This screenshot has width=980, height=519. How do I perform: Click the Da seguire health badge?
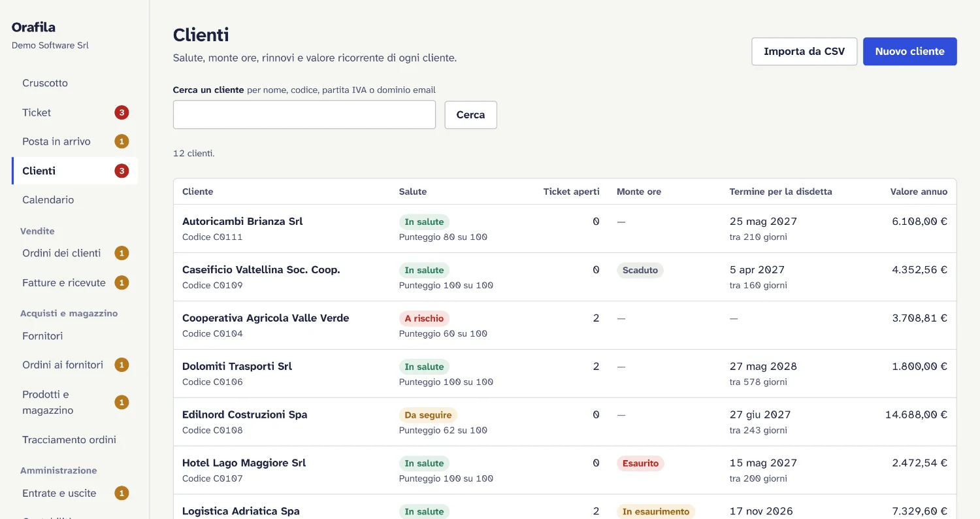point(428,415)
